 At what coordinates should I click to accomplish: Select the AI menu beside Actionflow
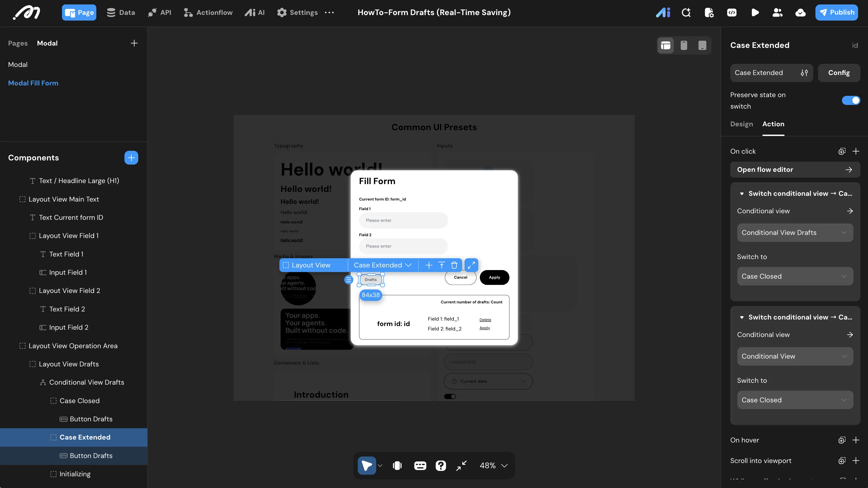click(x=254, y=12)
